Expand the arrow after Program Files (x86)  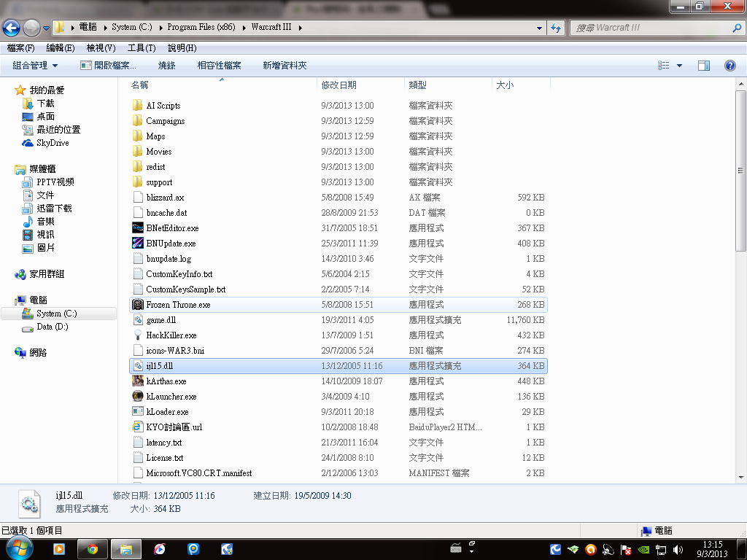244,28
